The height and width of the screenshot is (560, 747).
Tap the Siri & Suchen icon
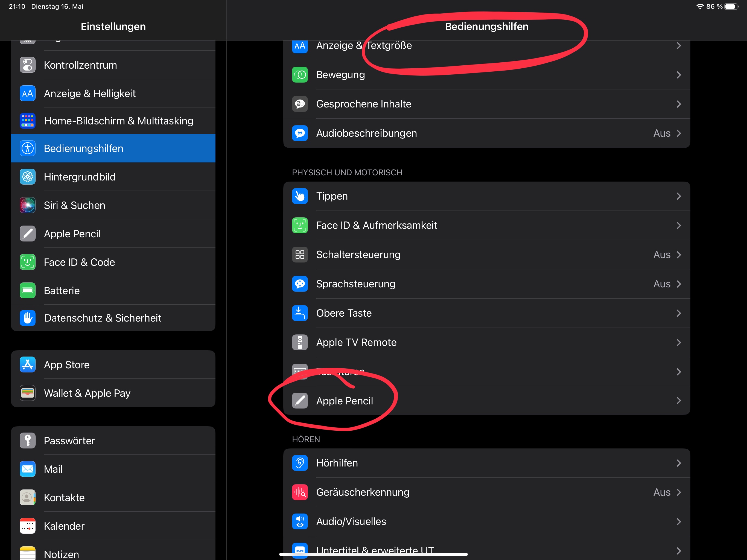[27, 205]
